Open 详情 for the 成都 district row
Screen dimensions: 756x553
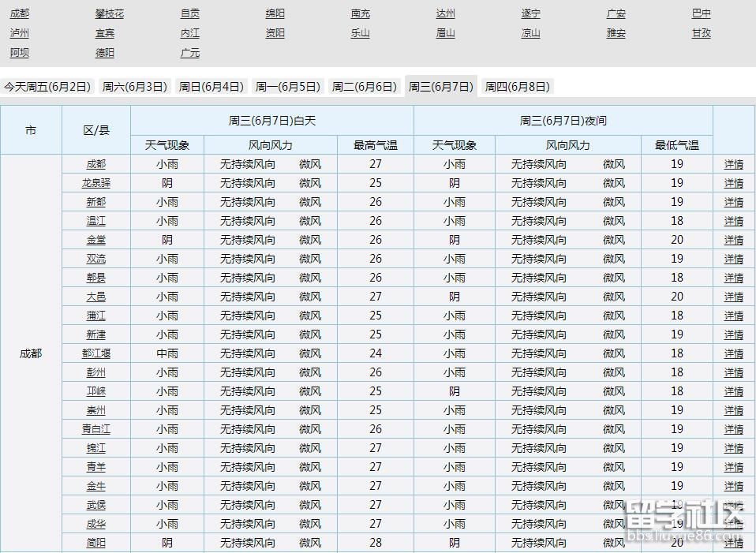click(734, 164)
